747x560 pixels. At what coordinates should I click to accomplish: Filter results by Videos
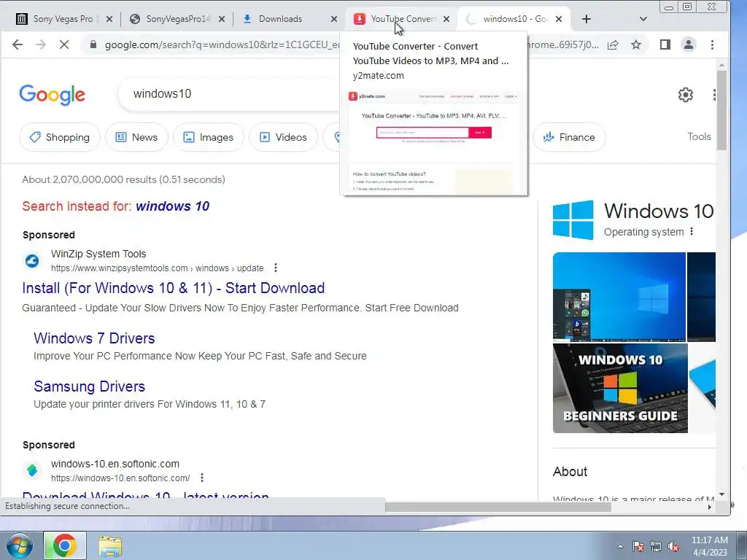283,137
